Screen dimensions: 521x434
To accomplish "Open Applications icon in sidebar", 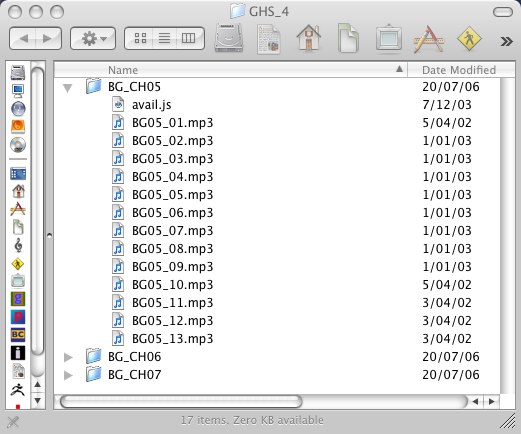I will point(18,209).
